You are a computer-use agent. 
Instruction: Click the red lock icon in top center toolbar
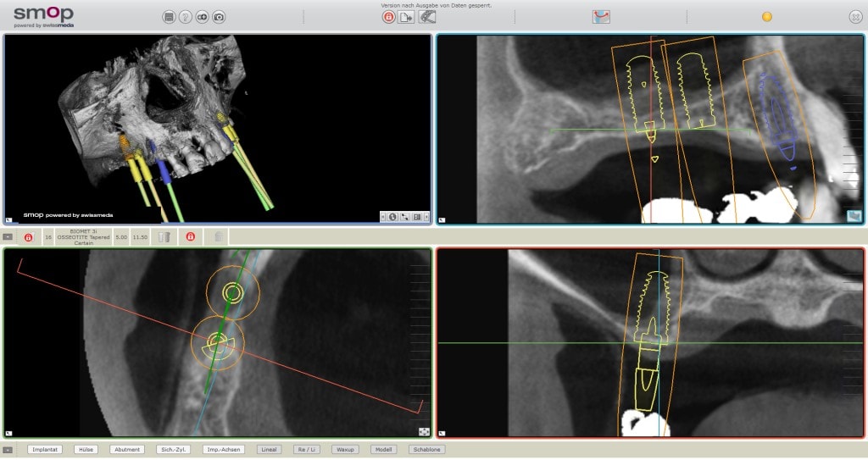[x=388, y=17]
